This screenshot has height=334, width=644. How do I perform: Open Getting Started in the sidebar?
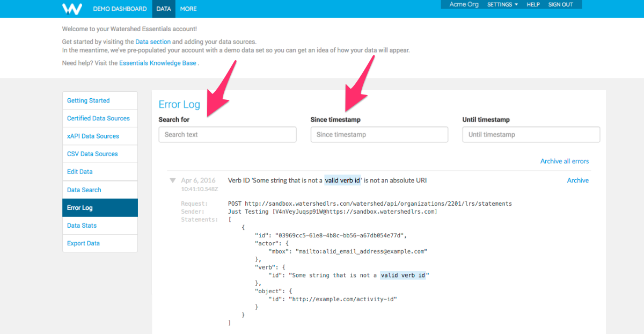[x=100, y=100]
